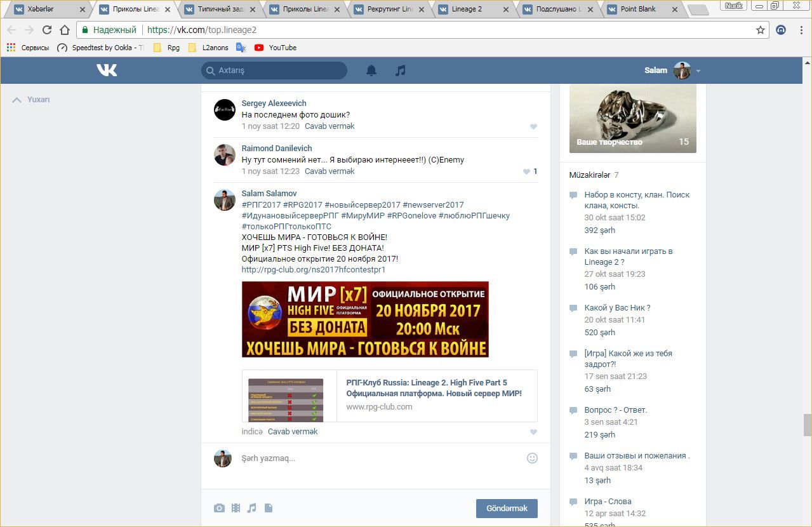The width and height of the screenshot is (812, 527).
Task: Reply to Sergey Alexeevich's comment
Action: pos(329,126)
